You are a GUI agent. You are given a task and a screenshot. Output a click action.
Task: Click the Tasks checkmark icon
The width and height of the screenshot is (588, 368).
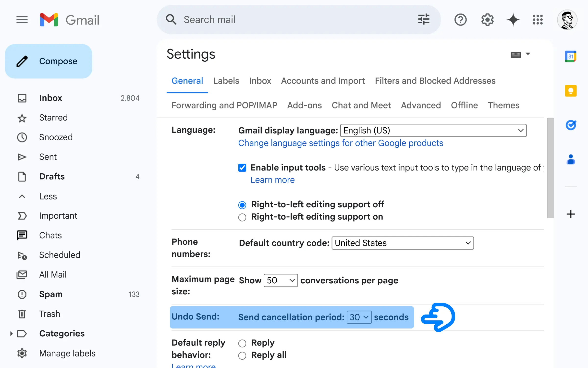(571, 123)
